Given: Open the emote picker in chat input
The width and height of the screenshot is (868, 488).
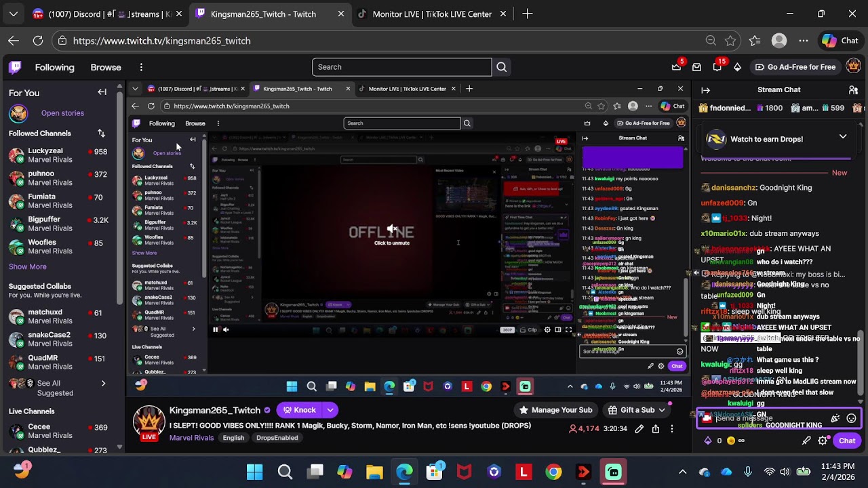Looking at the screenshot, I should click(852, 419).
